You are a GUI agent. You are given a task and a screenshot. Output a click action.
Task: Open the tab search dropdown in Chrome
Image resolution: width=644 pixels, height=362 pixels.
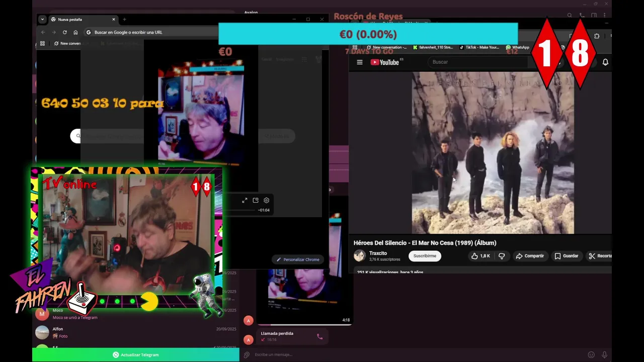tap(42, 20)
